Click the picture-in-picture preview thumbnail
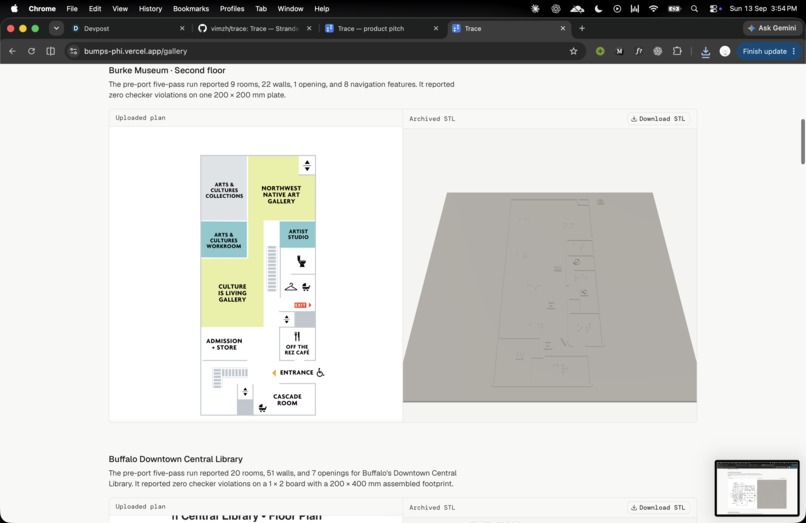806x523 pixels. [757, 488]
